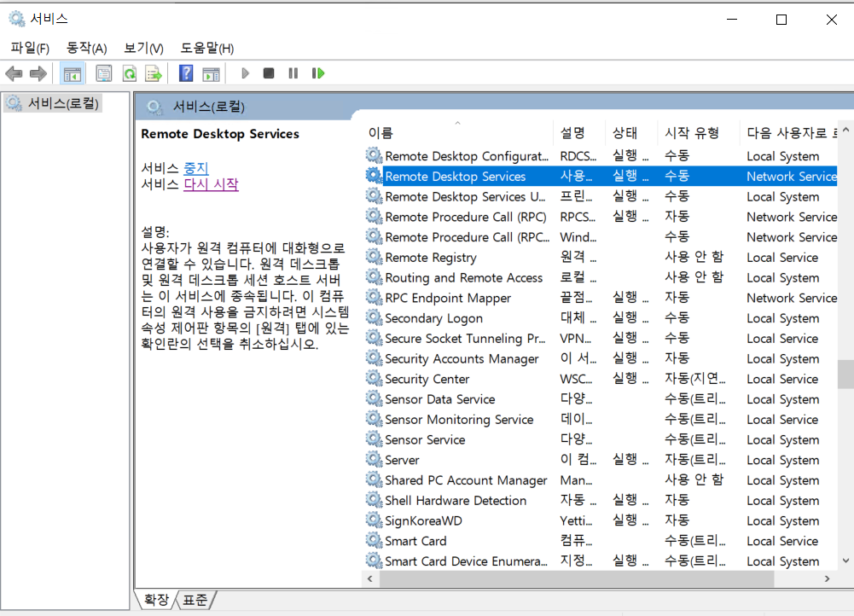Select Secure Socket Tunneling Pr... row
This screenshot has height=616, width=854.
coord(601,338)
